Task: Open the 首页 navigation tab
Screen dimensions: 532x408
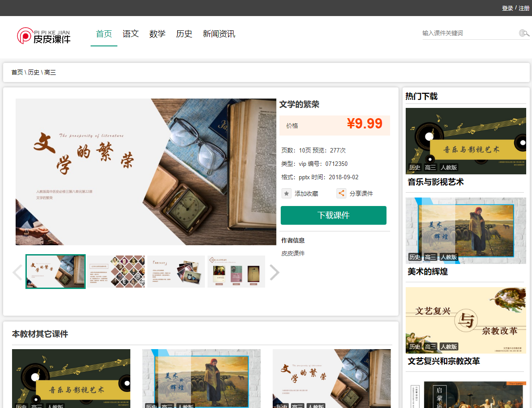Action: [x=104, y=34]
